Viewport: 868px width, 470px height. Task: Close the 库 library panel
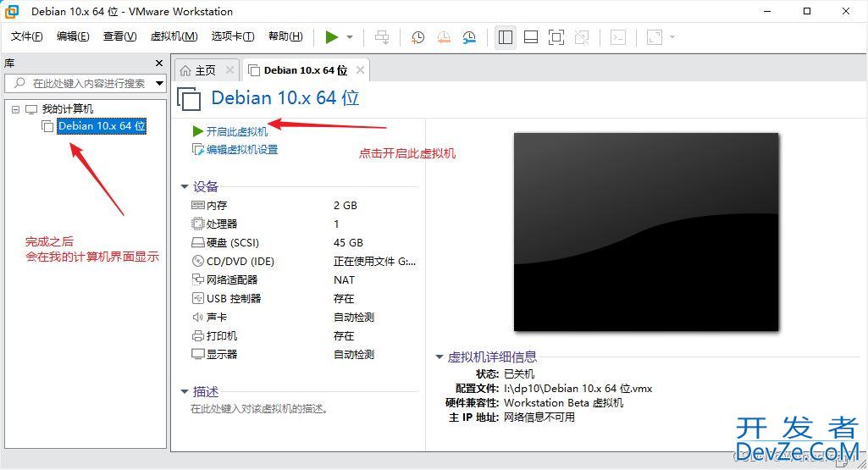(159, 64)
